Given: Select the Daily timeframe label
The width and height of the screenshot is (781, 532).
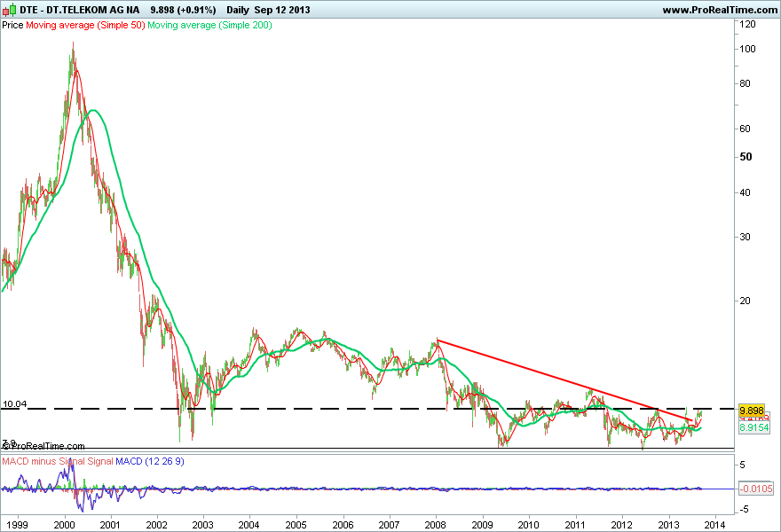Looking at the screenshot, I should tap(238, 10).
